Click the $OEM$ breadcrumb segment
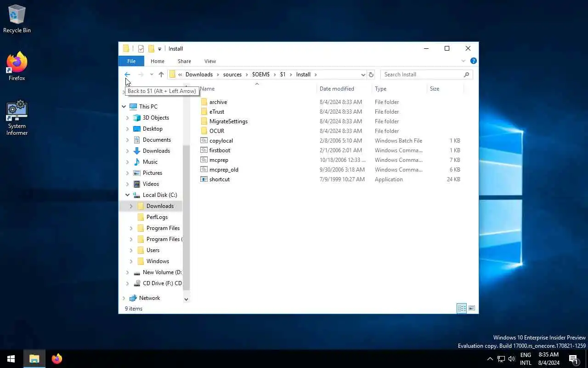Viewport: 588px width, 368px height. (261, 75)
